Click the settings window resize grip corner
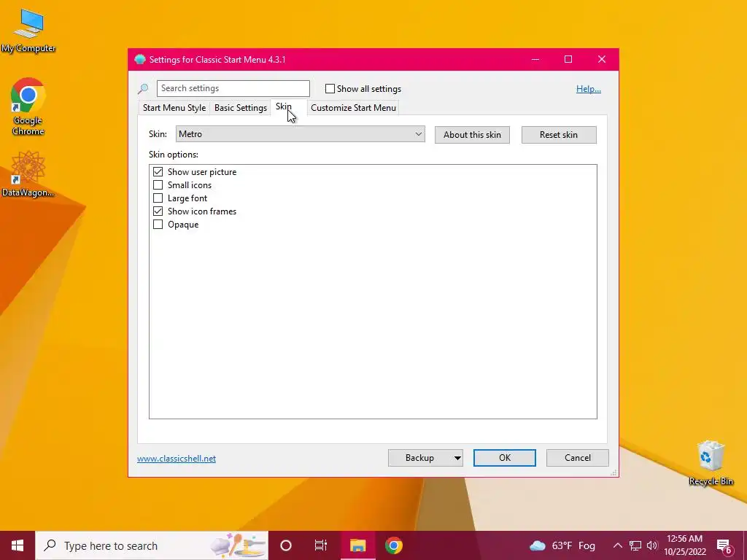This screenshot has height=560, width=747. [614, 472]
